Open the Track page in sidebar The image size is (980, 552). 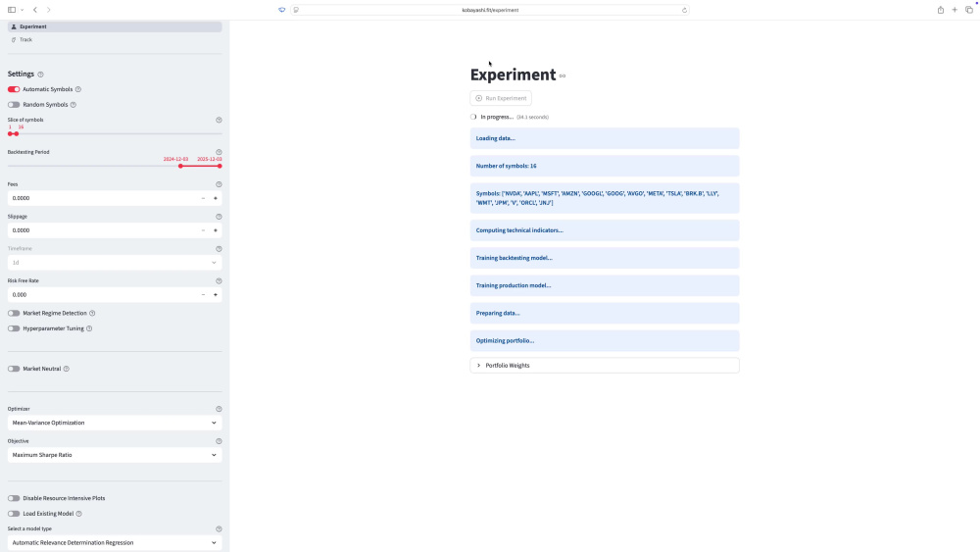tap(115, 39)
